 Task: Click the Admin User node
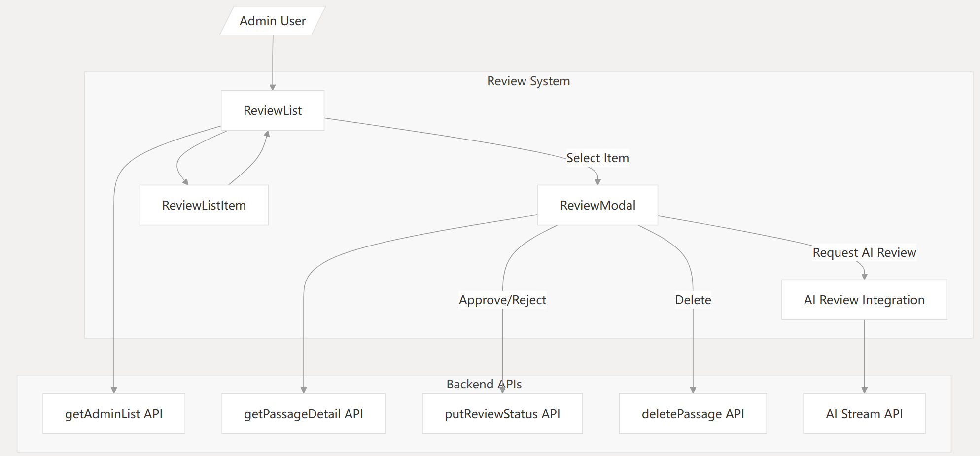(272, 21)
